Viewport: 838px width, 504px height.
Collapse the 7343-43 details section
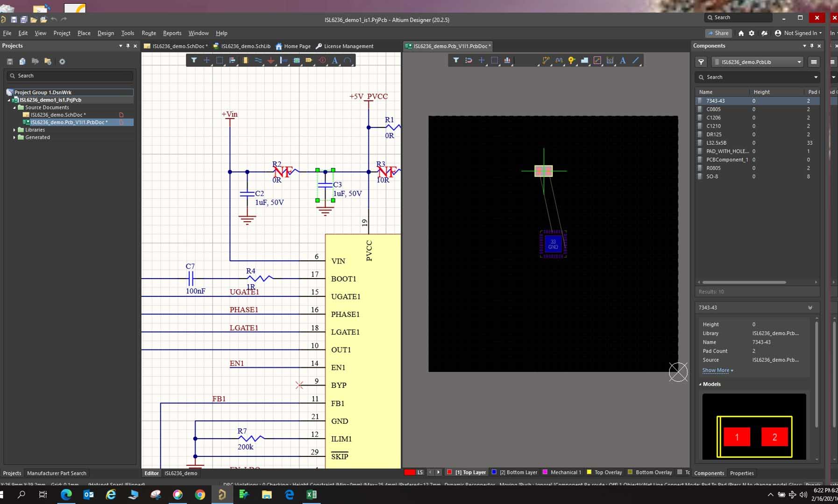810,308
